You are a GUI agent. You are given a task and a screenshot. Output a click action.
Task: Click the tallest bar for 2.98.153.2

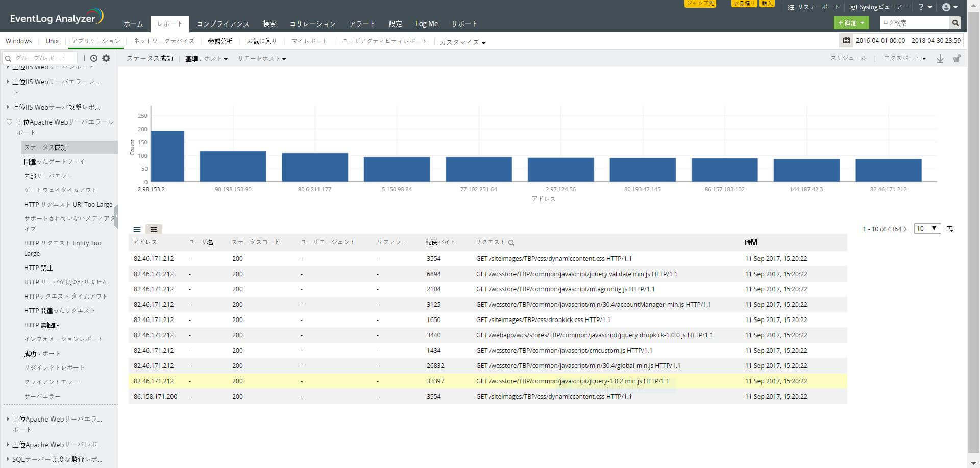pos(167,156)
